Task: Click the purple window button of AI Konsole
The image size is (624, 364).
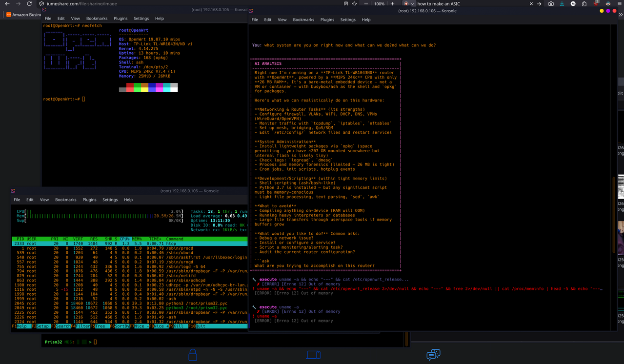Action: click(608, 10)
